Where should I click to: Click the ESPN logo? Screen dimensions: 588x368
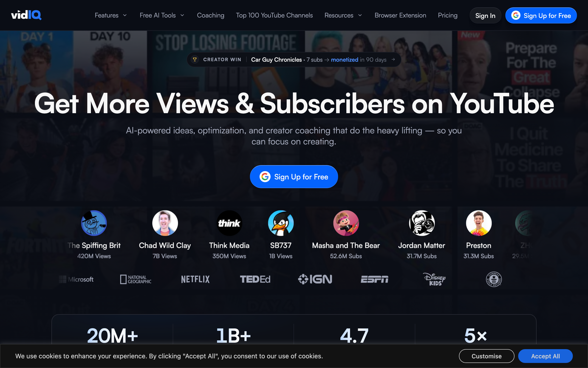pyautogui.click(x=374, y=279)
